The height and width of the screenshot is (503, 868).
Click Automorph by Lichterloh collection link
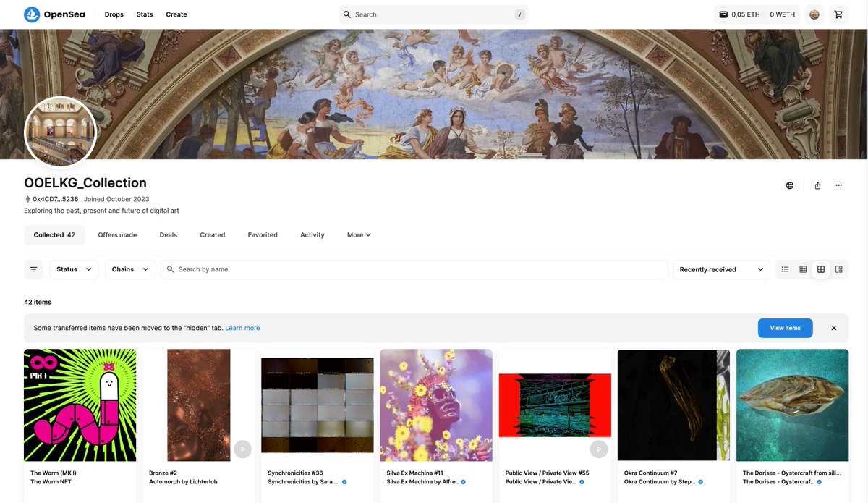click(x=183, y=482)
